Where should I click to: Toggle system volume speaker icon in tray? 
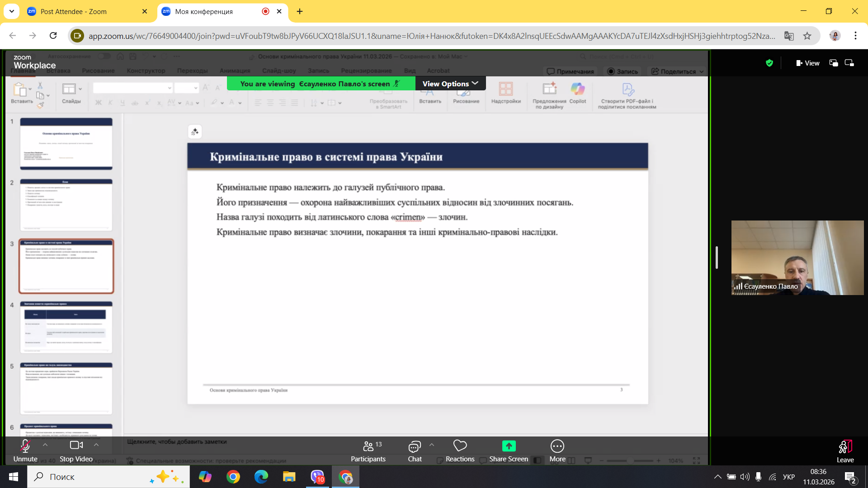coord(745,477)
